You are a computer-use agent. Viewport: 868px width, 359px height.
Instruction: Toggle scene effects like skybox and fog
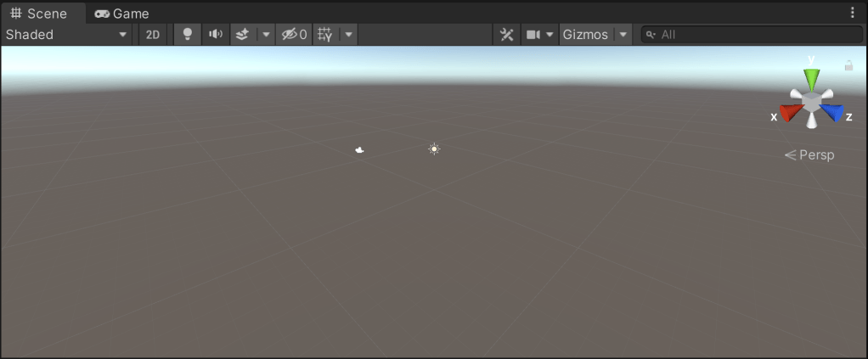pos(242,35)
